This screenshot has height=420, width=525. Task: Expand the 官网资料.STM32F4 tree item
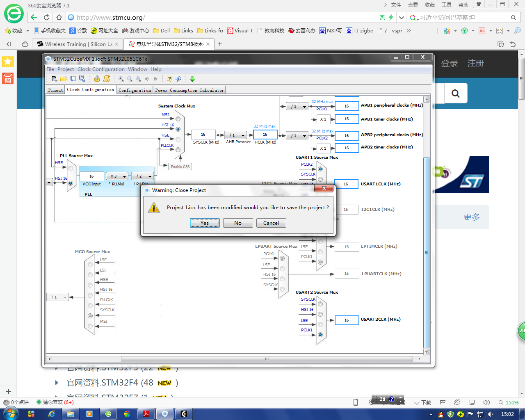coord(57,383)
